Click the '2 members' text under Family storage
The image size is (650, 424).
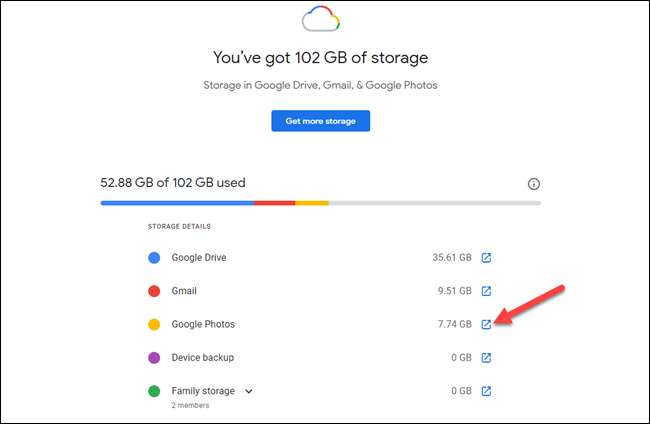tap(190, 405)
